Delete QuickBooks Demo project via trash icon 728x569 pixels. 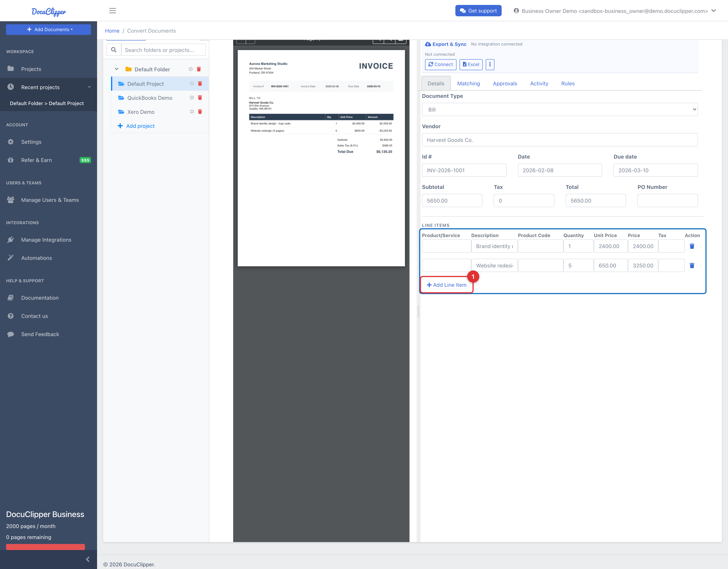(200, 98)
